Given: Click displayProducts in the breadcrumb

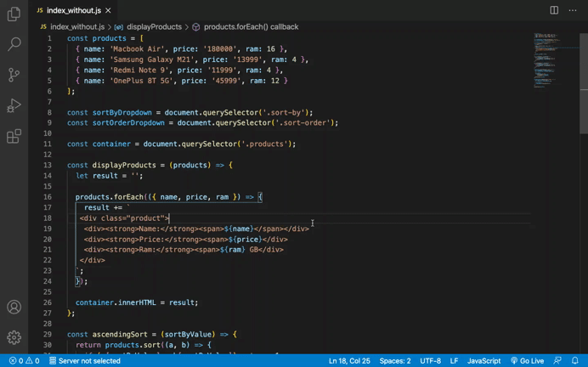Looking at the screenshot, I should point(154,27).
